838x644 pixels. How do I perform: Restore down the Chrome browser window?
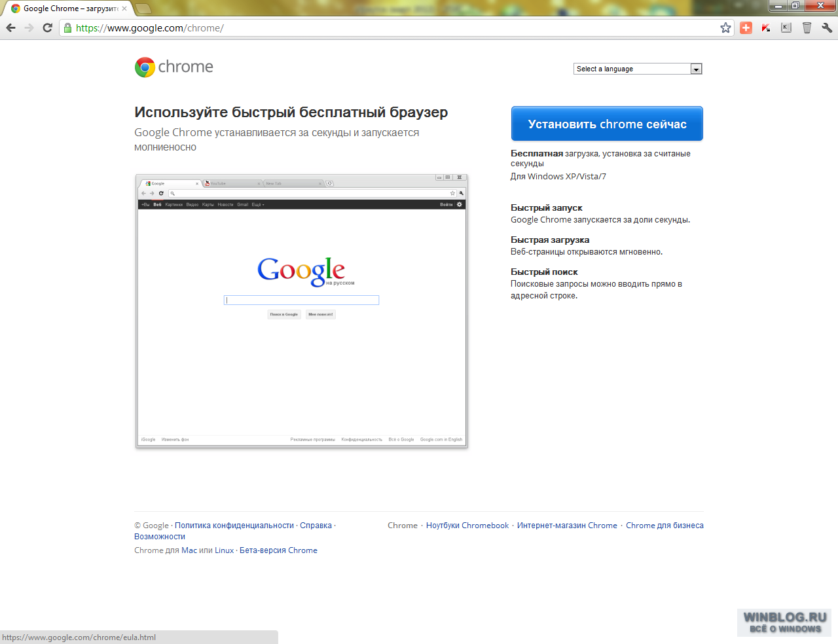(x=795, y=6)
